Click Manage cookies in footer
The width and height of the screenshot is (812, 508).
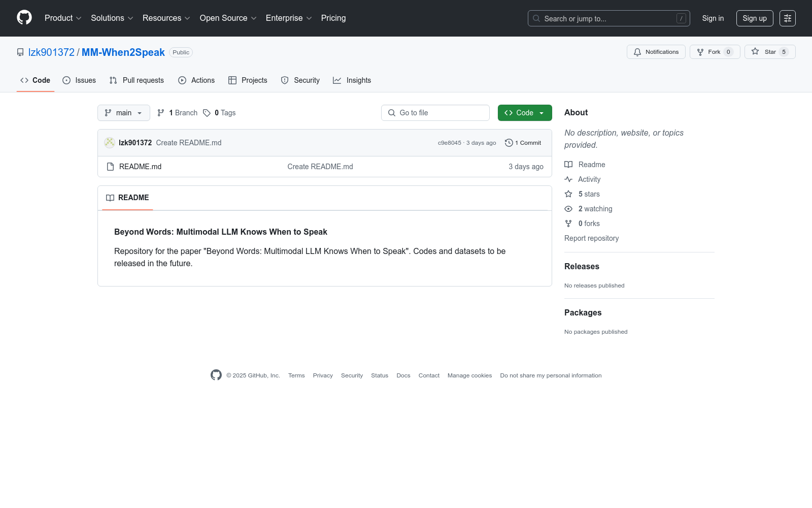tap(469, 375)
